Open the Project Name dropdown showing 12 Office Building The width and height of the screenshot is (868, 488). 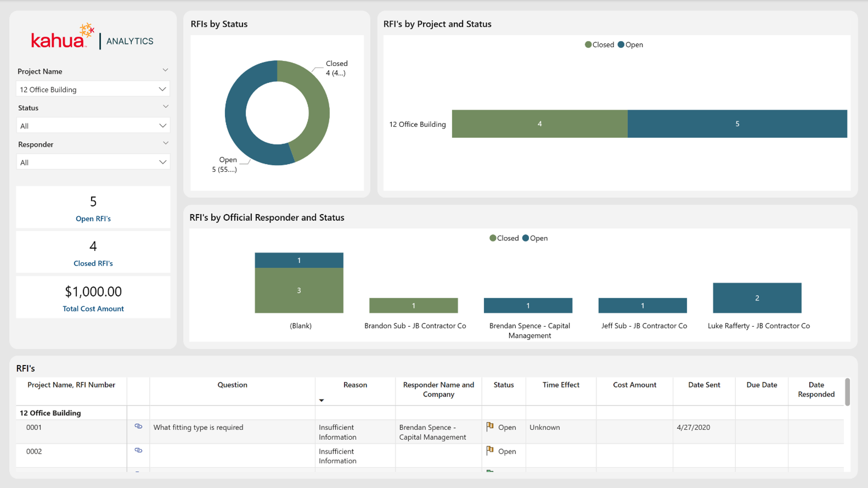[x=93, y=89]
